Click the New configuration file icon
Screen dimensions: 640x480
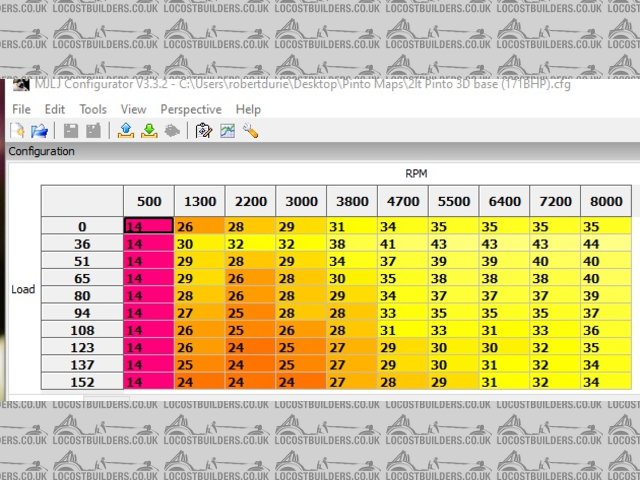coord(18,130)
